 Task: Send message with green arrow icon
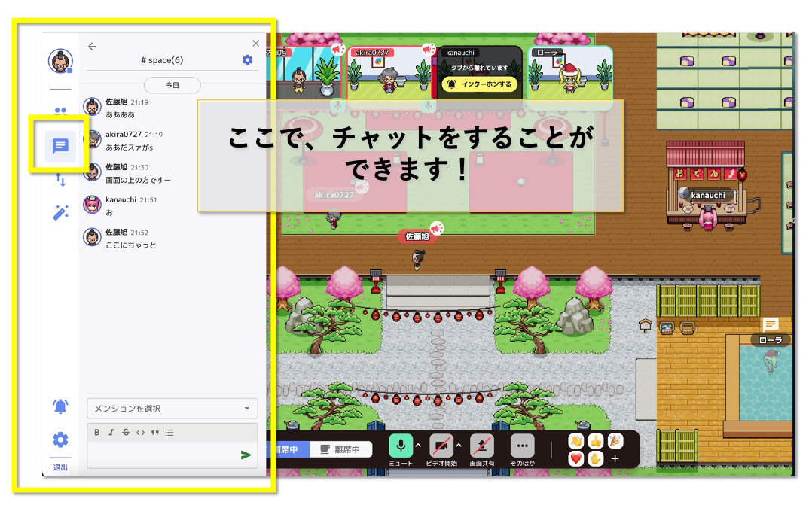246,455
